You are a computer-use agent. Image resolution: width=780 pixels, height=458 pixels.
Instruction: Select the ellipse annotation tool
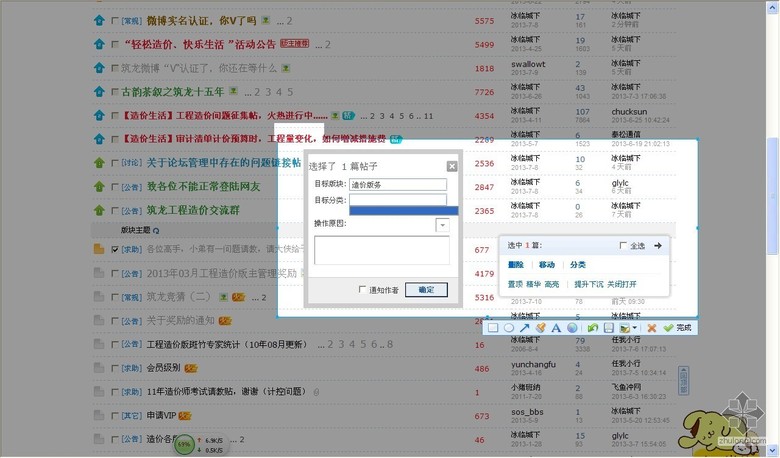tap(509, 327)
